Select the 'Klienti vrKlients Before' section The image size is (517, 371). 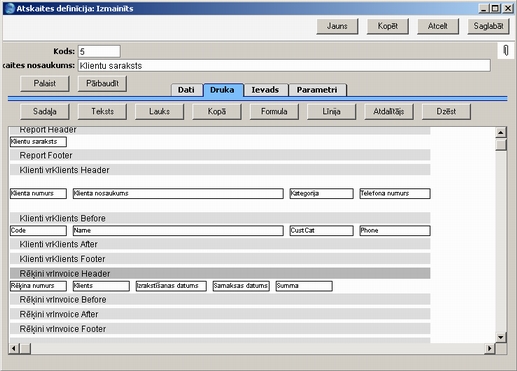[220, 218]
